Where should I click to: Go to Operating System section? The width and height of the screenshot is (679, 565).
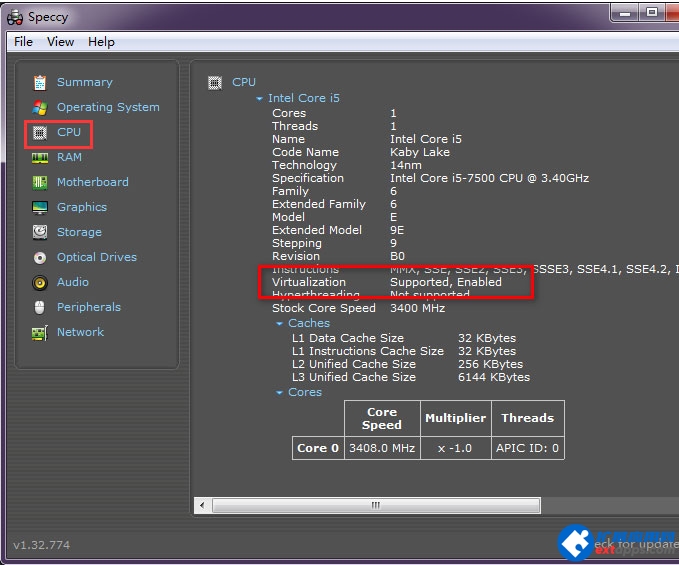point(108,107)
